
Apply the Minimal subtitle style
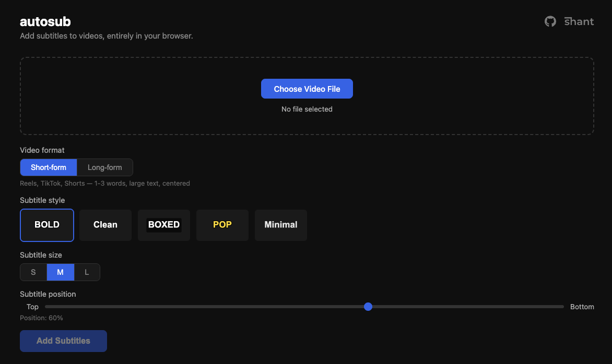280,225
